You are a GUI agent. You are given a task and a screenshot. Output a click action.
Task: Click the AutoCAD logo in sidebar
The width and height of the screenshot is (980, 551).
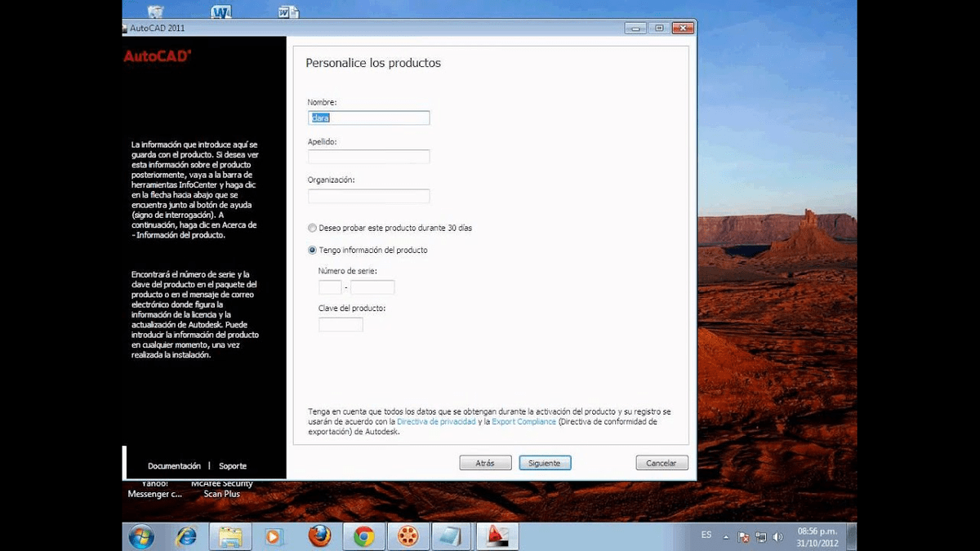click(x=158, y=56)
